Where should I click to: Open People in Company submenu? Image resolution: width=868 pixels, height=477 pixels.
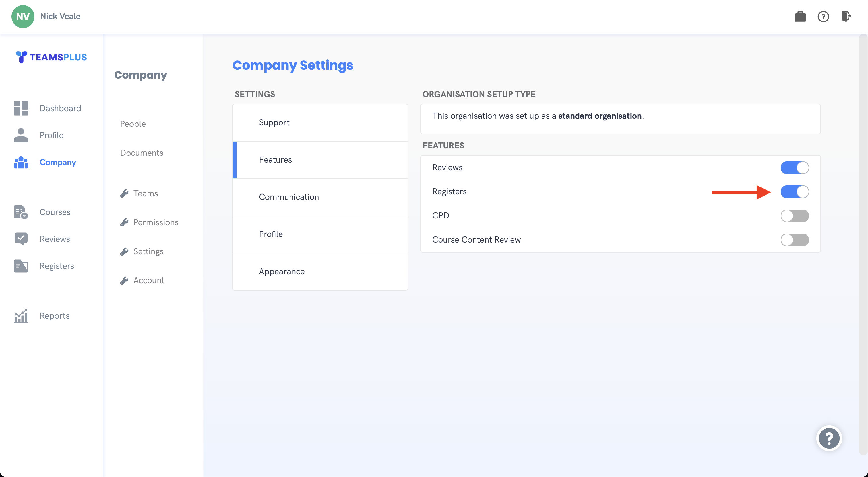[x=133, y=124]
